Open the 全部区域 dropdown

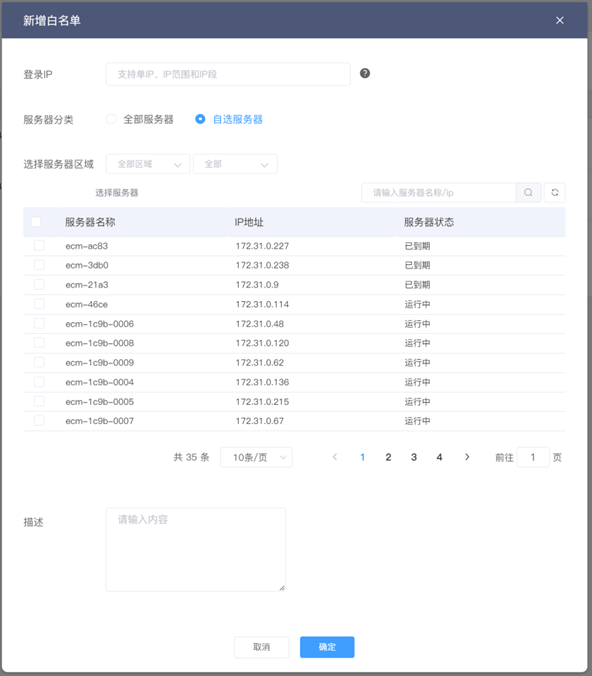[x=148, y=164]
